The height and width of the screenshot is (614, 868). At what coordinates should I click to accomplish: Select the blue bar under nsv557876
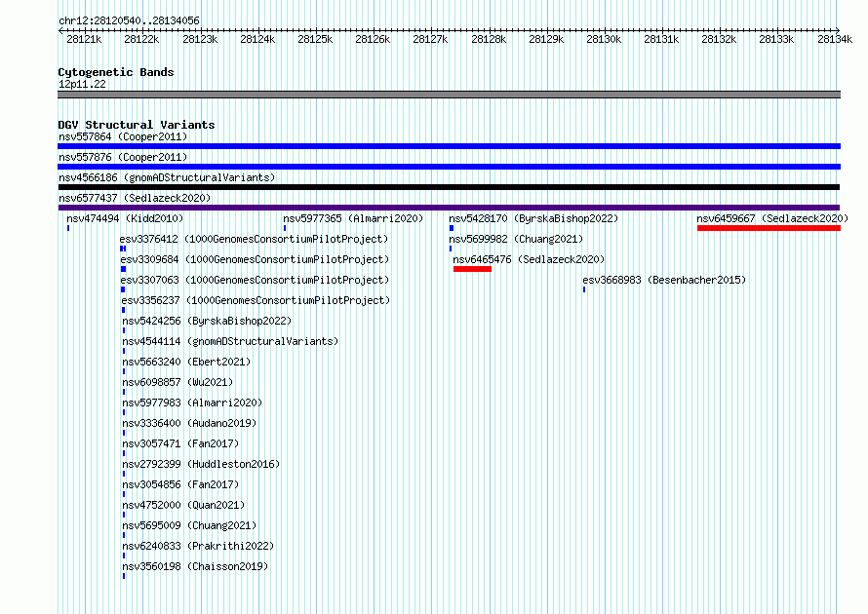pos(449,167)
